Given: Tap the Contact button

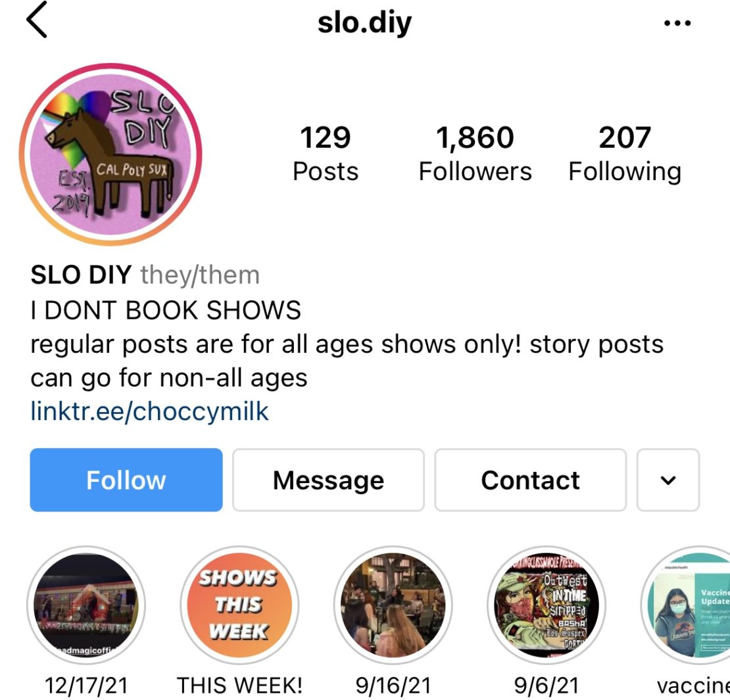Looking at the screenshot, I should pos(530,480).
